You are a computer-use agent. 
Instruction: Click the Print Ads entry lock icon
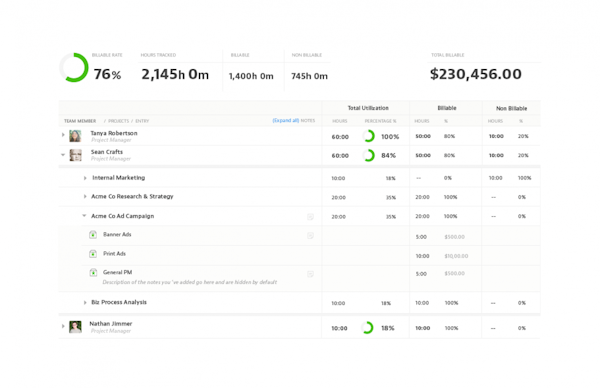[x=93, y=254]
